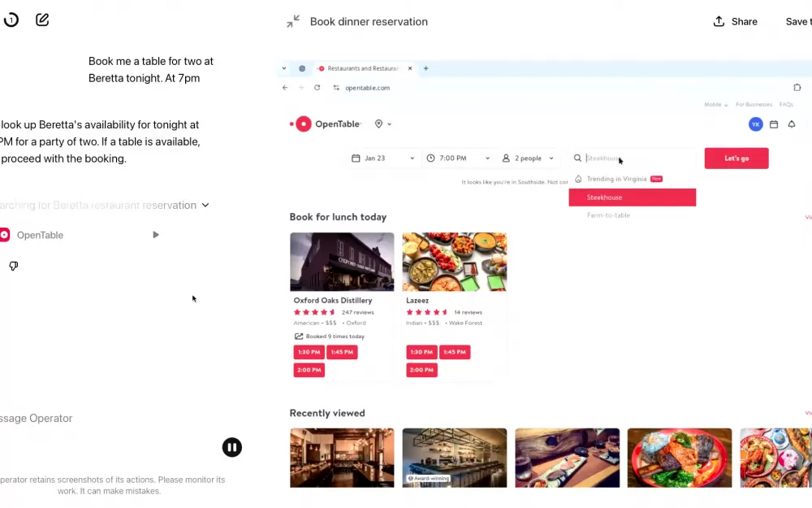Open a new browser tab

tap(426, 68)
